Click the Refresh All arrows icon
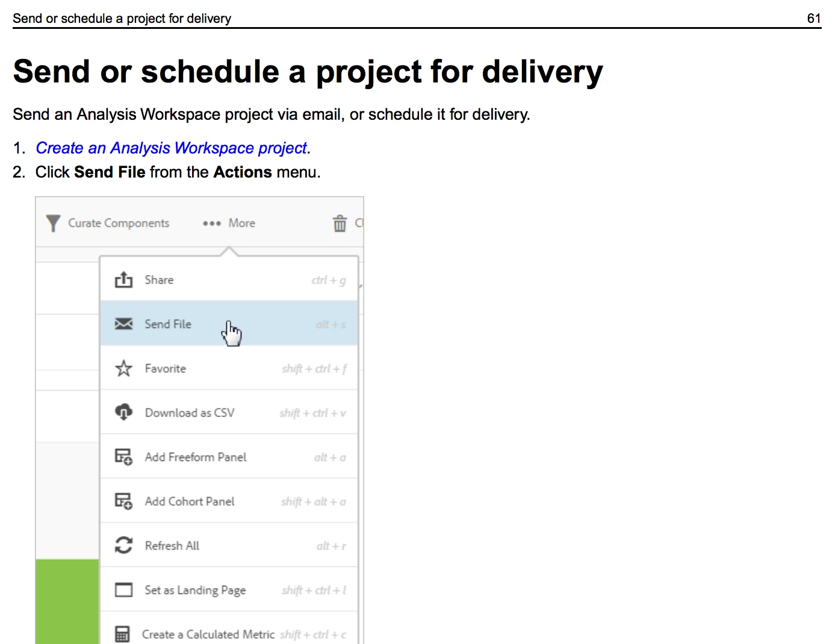The height and width of the screenshot is (644, 838). [x=123, y=545]
